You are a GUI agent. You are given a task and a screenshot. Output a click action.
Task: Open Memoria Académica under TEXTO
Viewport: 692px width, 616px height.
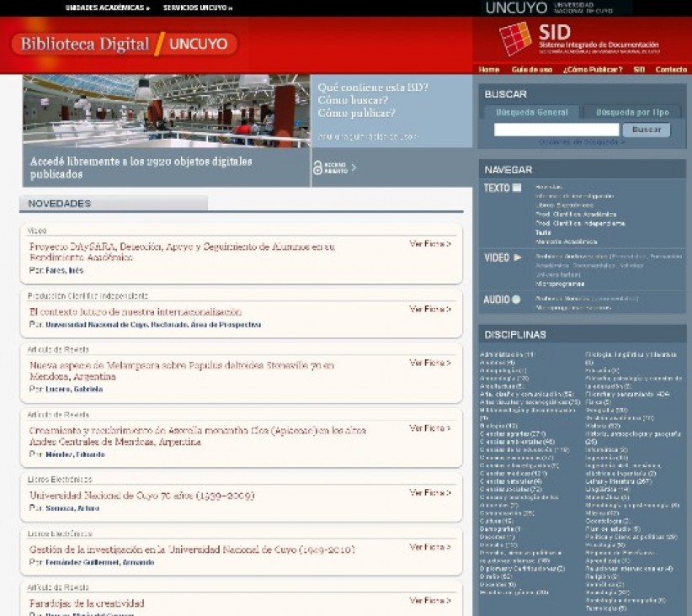567,242
